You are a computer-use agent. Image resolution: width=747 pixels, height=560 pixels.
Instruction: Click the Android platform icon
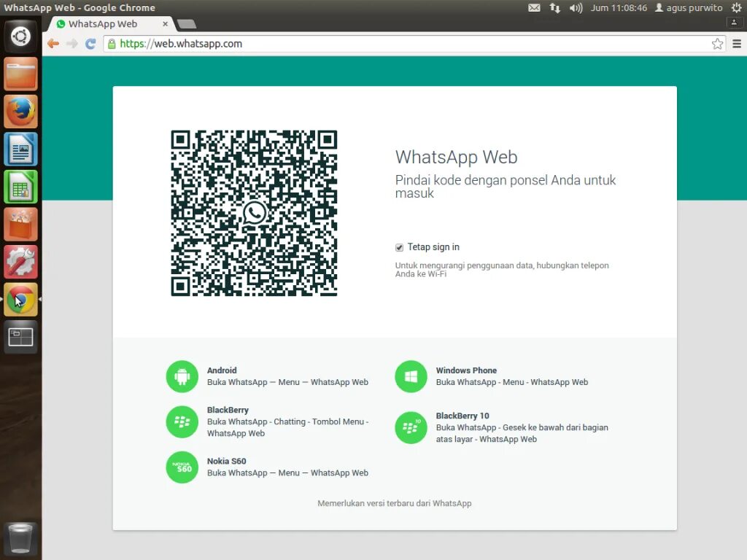pyautogui.click(x=182, y=377)
